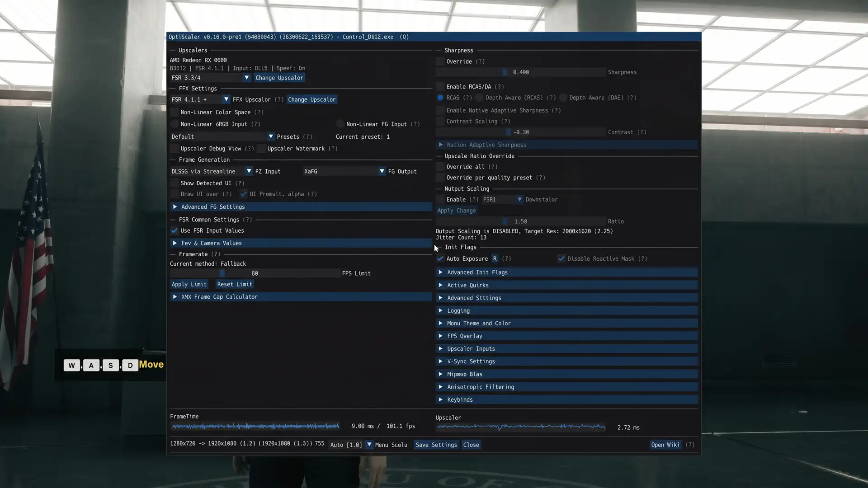Click the Reset Limit button
Image resolution: width=868 pixels, height=488 pixels.
point(235,284)
